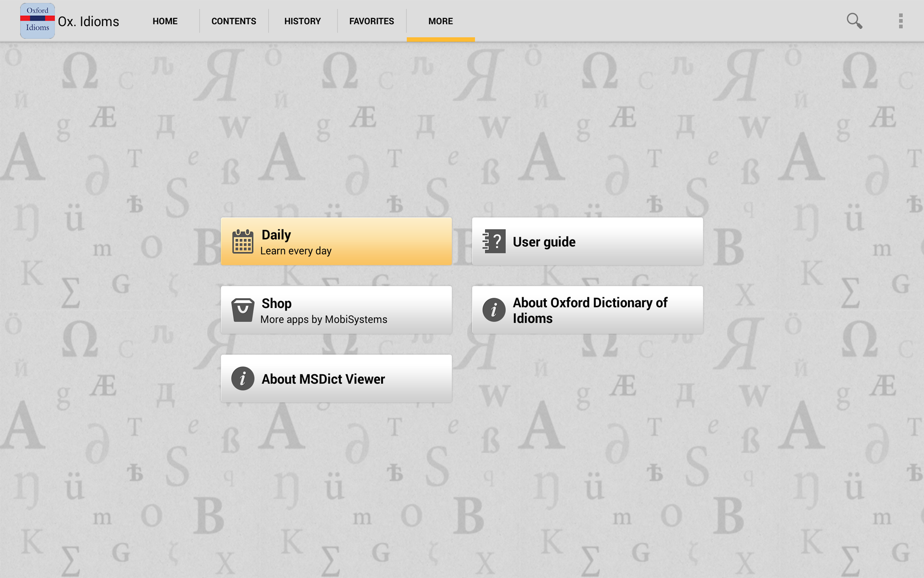Viewport: 924px width, 578px height.
Task: Open the CONTENTS tab
Action: pos(233,21)
